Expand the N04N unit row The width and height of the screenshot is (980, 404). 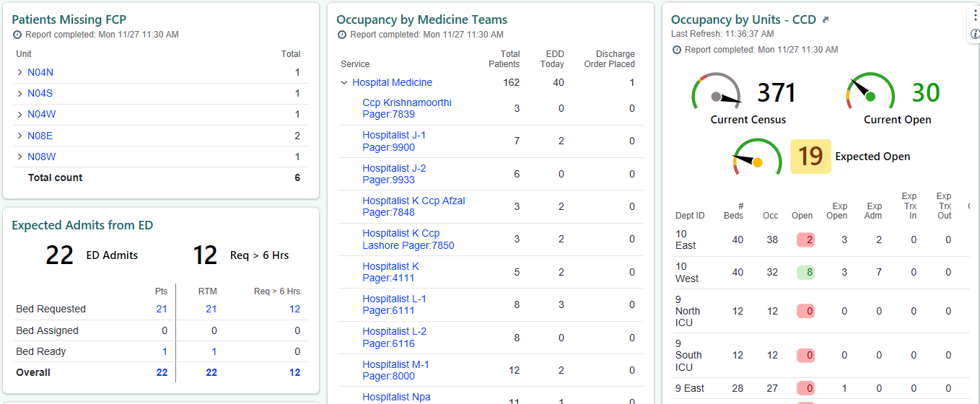tap(19, 72)
